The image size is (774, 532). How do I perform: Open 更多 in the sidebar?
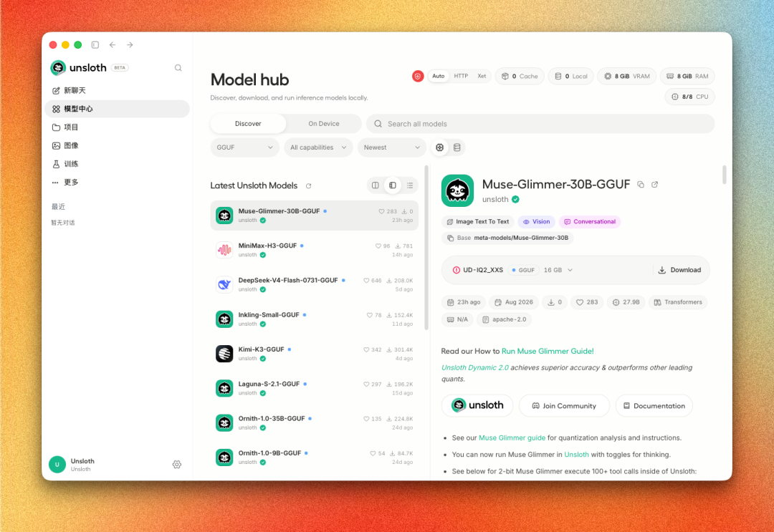117,182
